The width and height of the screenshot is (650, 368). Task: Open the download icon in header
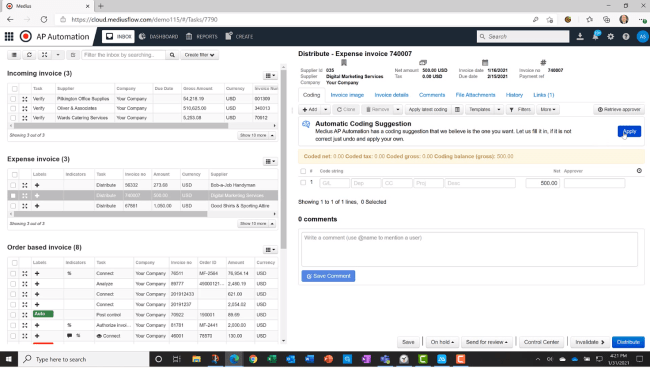(x=580, y=36)
